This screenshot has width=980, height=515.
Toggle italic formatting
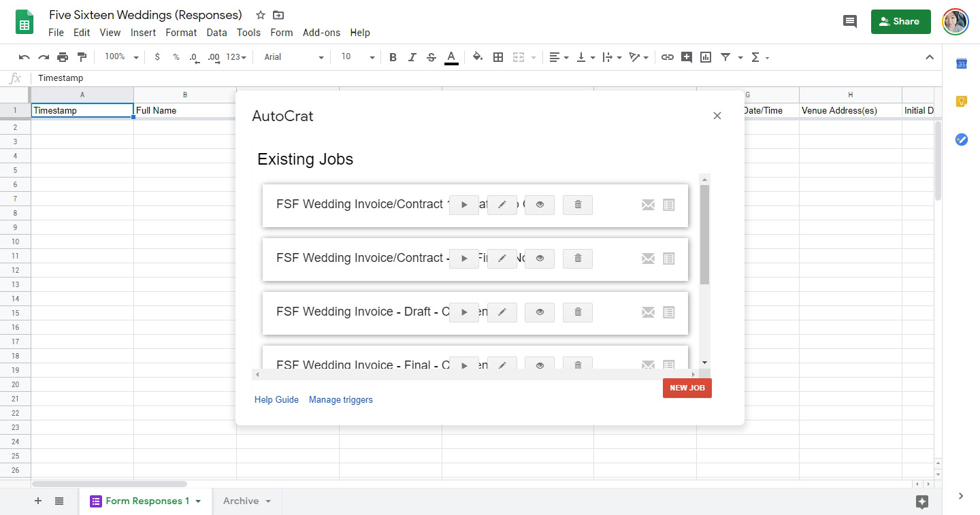[x=412, y=57]
